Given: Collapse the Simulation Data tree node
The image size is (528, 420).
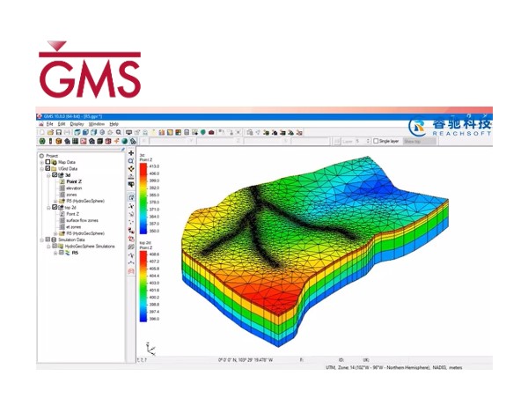Looking at the screenshot, I should (x=41, y=239).
